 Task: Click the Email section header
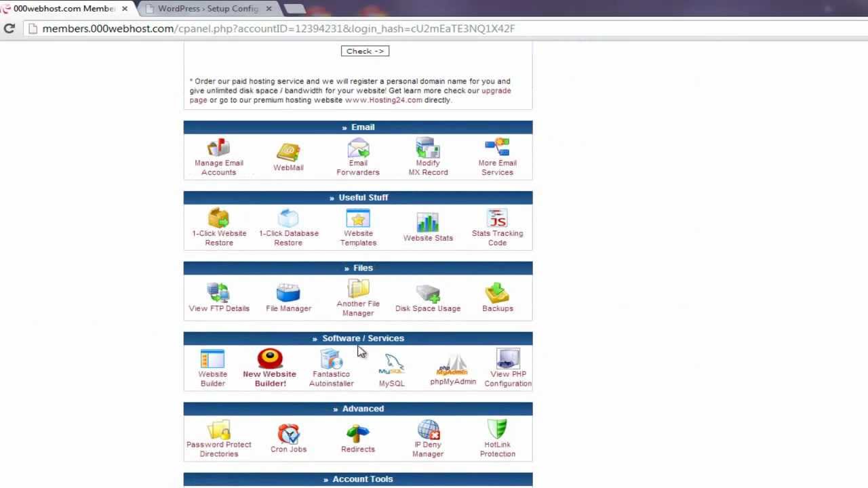tap(358, 127)
